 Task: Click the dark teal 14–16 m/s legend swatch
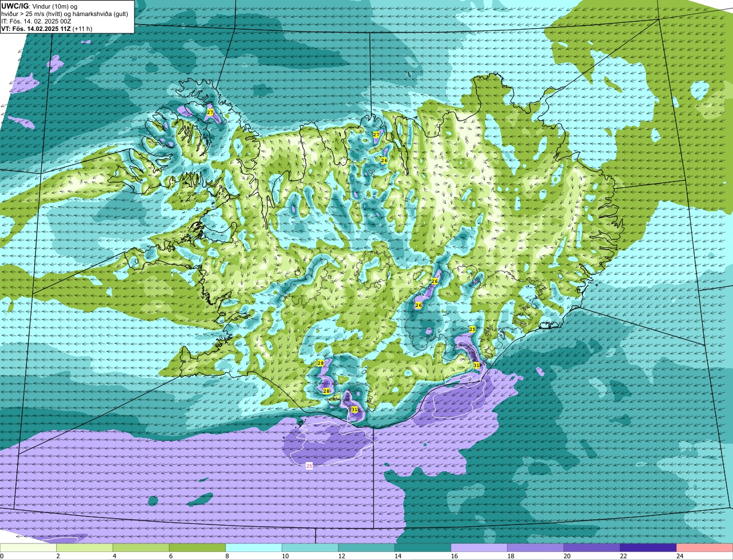tap(423, 548)
